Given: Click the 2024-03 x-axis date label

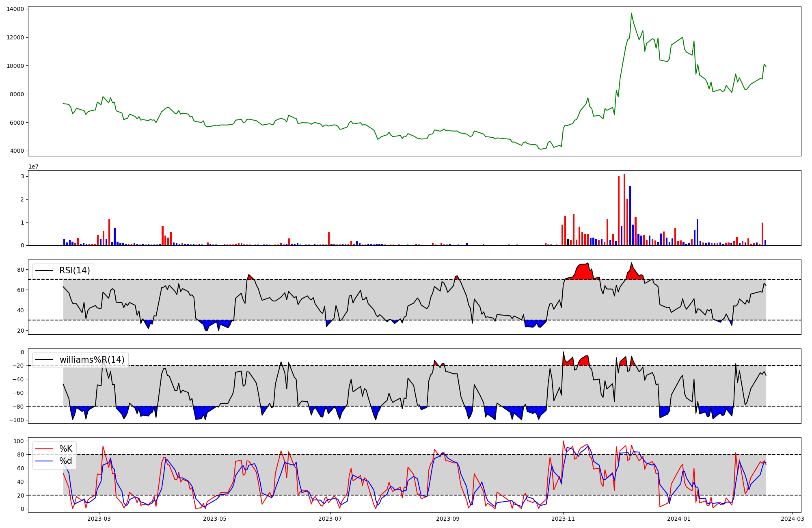Looking at the screenshot, I should tap(793, 519).
